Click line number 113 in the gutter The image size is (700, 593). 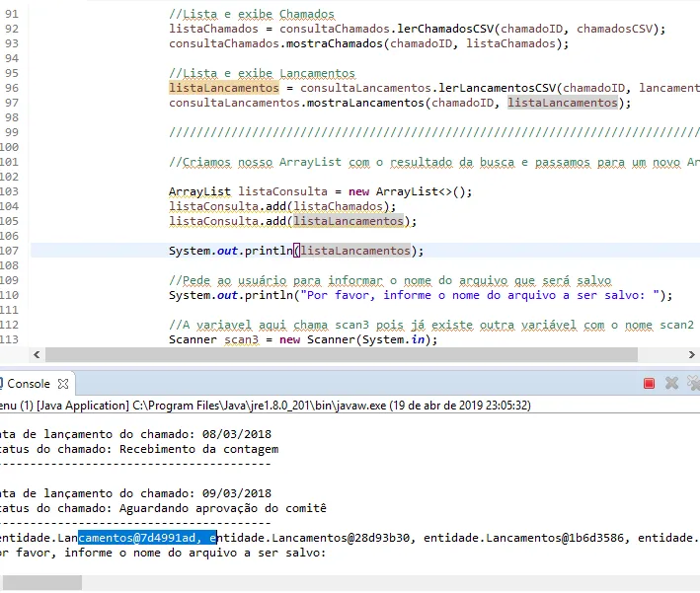(9, 339)
